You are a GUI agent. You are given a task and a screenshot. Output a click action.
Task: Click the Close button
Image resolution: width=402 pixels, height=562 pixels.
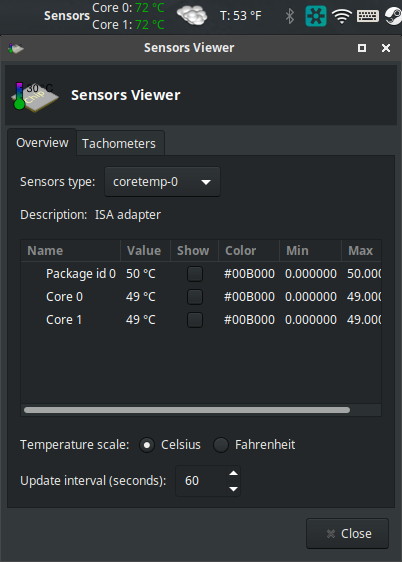pyautogui.click(x=348, y=533)
